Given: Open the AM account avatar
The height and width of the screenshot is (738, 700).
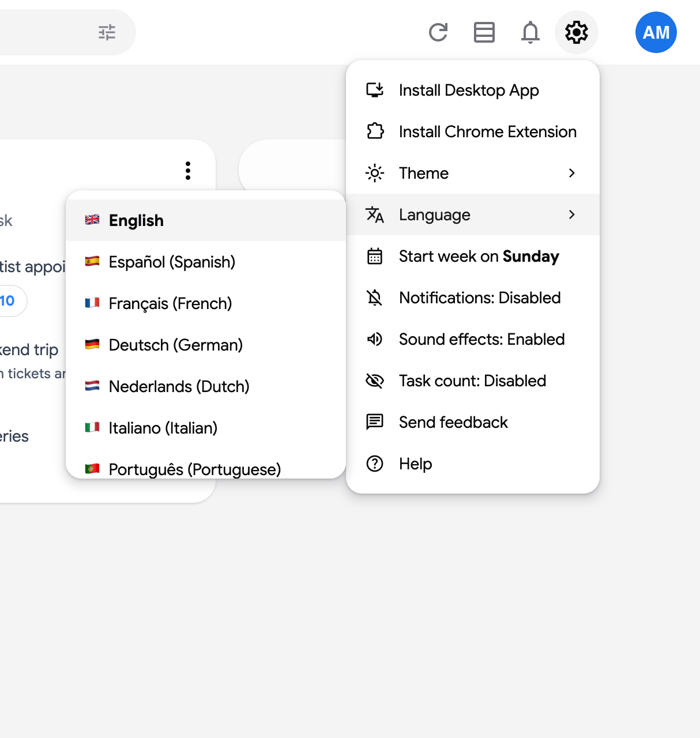Looking at the screenshot, I should pos(656,32).
